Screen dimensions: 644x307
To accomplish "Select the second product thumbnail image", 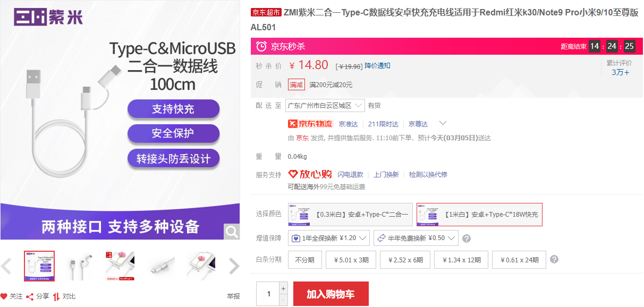I will pyautogui.click(x=79, y=266).
